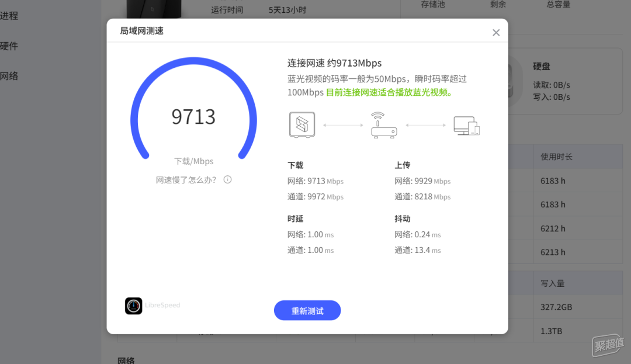Screen dimensions: 631x364
Task: Open 进程 in the background sidebar
Action: pyautogui.click(x=9, y=16)
